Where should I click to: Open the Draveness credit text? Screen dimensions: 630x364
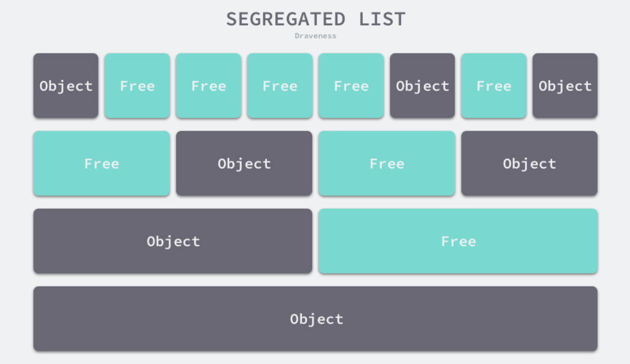(315, 36)
